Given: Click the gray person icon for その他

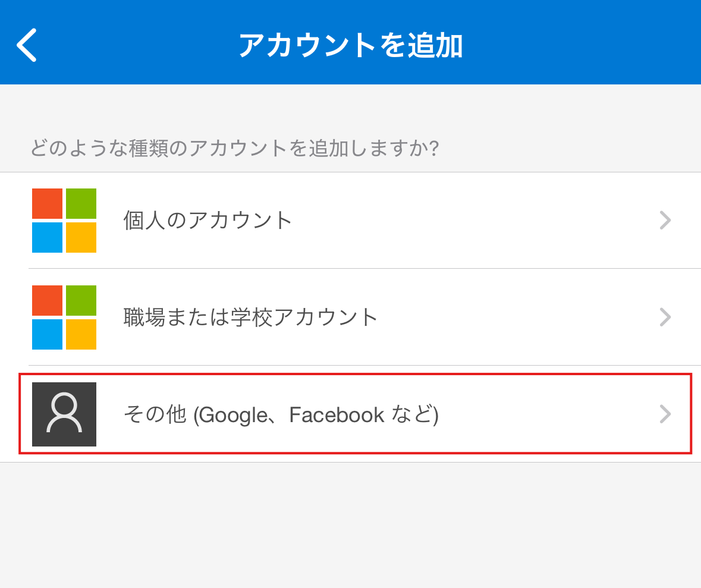Looking at the screenshot, I should click(x=64, y=414).
